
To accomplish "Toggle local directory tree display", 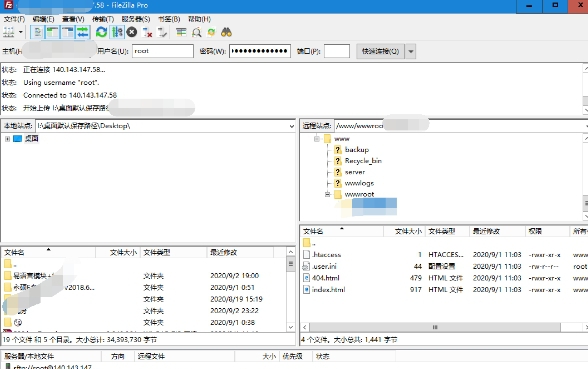I will (52, 32).
